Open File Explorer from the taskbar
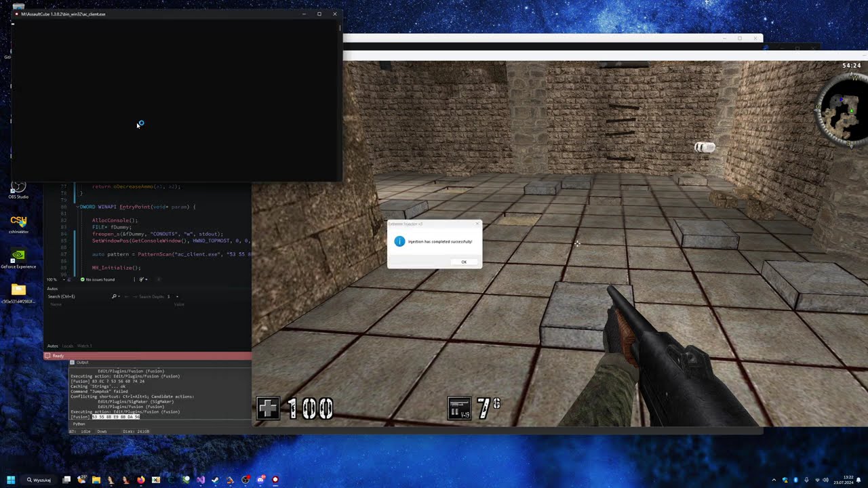Screen dimensions: 868x488 click(96, 480)
